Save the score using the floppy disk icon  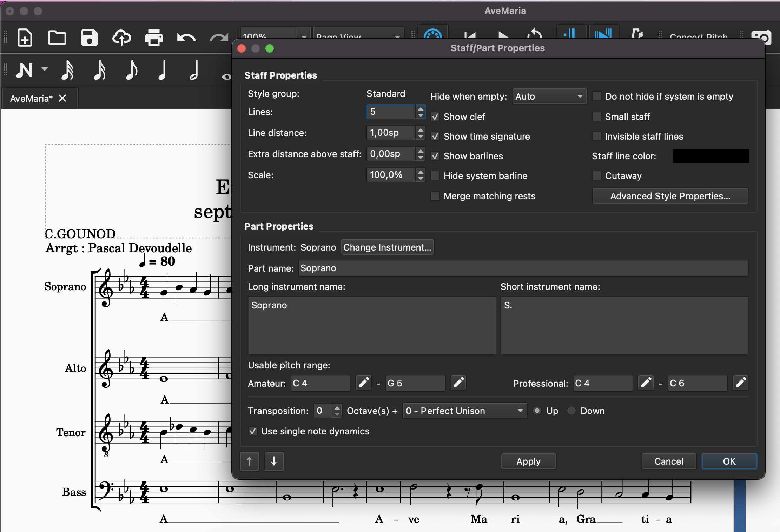pyautogui.click(x=89, y=38)
